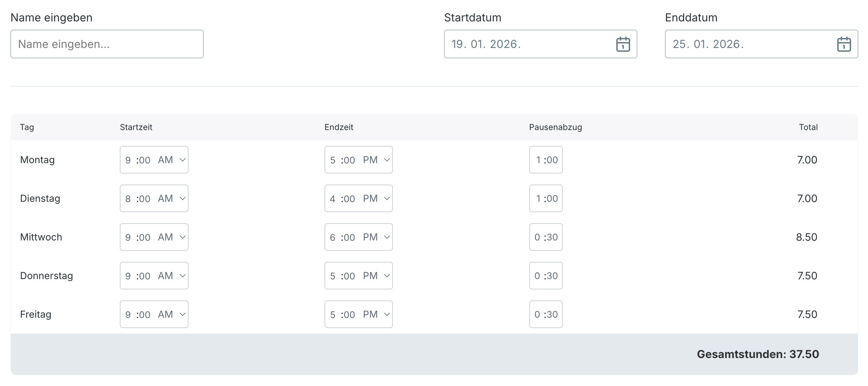The height and width of the screenshot is (386, 868).
Task: Click the Enddatum date text 25. 01. 2026.
Action: tap(708, 44)
